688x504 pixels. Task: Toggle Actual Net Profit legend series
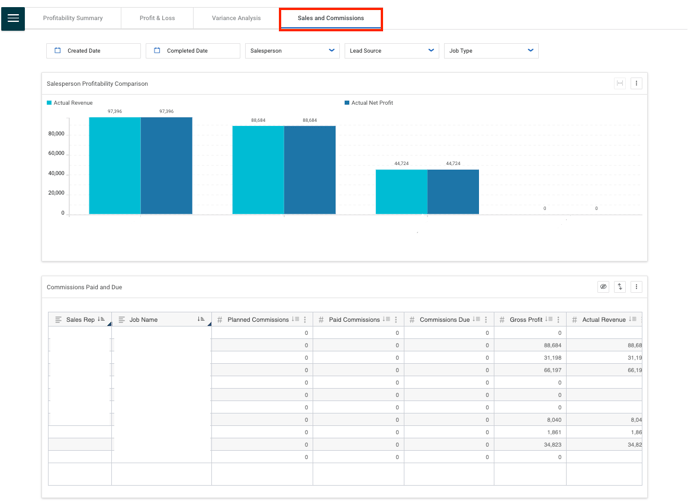click(369, 103)
